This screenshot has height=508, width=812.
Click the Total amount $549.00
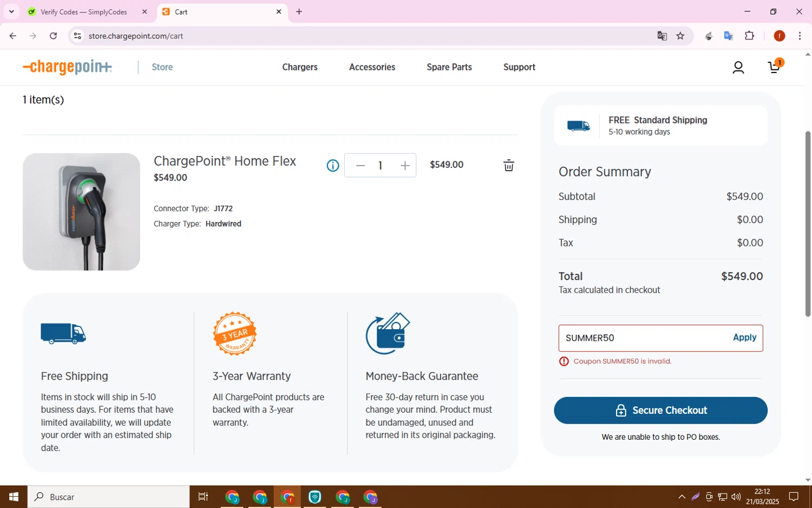(x=742, y=276)
